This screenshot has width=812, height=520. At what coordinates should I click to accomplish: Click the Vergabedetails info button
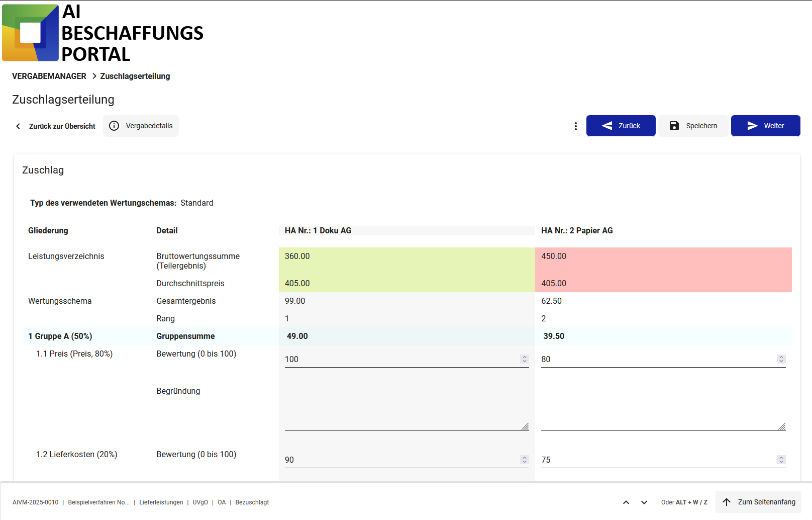[141, 126]
